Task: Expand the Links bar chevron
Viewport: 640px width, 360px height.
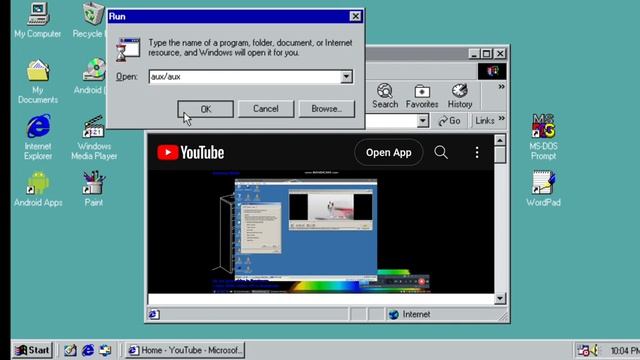Action: pyautogui.click(x=502, y=118)
